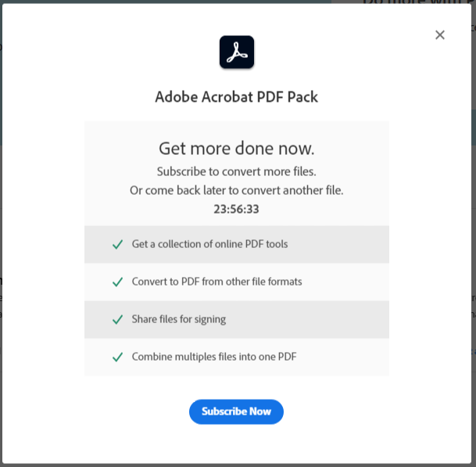Select "Combine multiples files into one PDF"
Viewport: 476px width, 467px height.
pyautogui.click(x=214, y=357)
